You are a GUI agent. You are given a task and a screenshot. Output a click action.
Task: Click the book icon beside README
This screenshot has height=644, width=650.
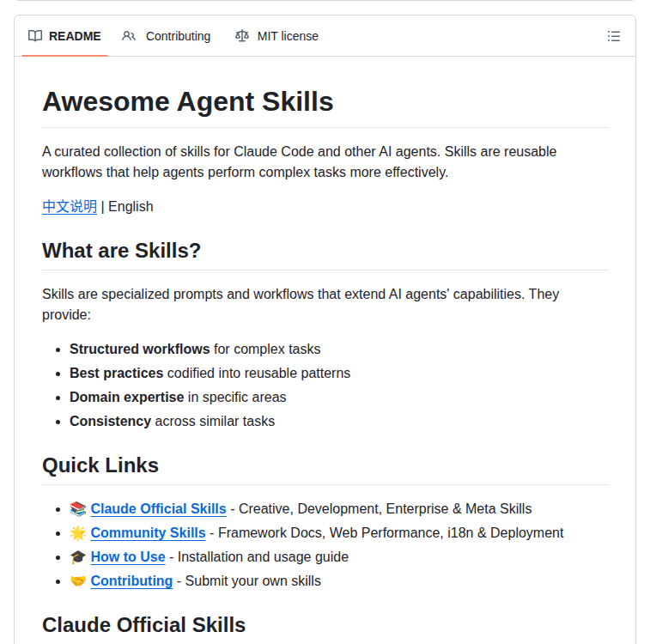(x=35, y=36)
